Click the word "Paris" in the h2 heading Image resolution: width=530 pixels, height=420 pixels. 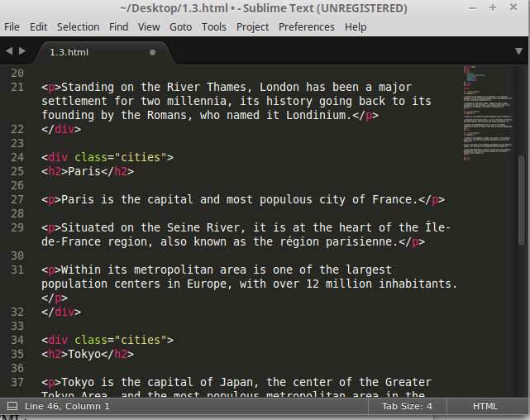(x=84, y=171)
